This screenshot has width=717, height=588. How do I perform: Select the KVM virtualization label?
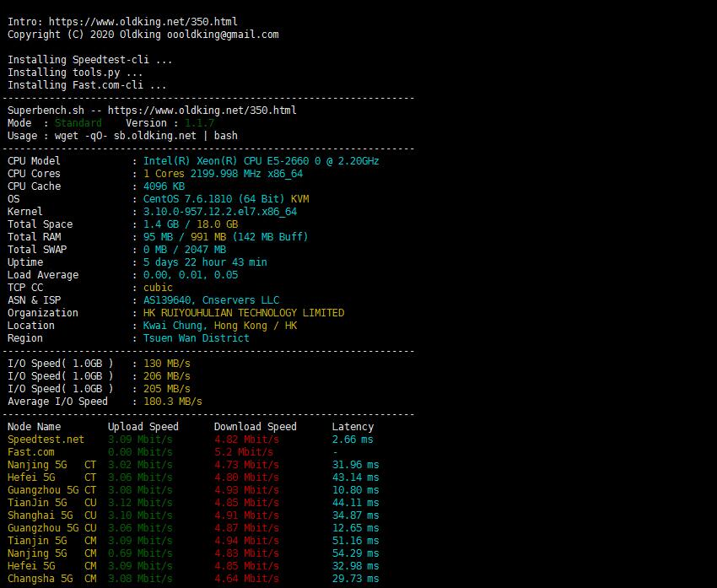(299, 199)
